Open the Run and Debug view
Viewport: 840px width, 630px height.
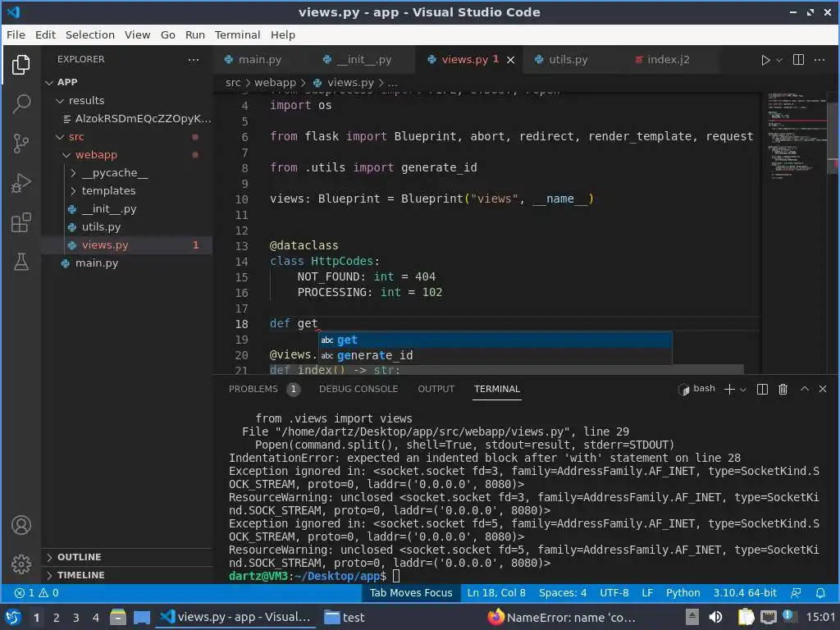click(x=21, y=183)
